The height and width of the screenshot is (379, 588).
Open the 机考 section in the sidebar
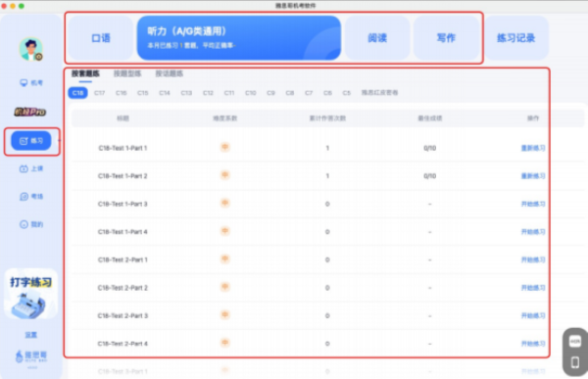pyautogui.click(x=31, y=82)
